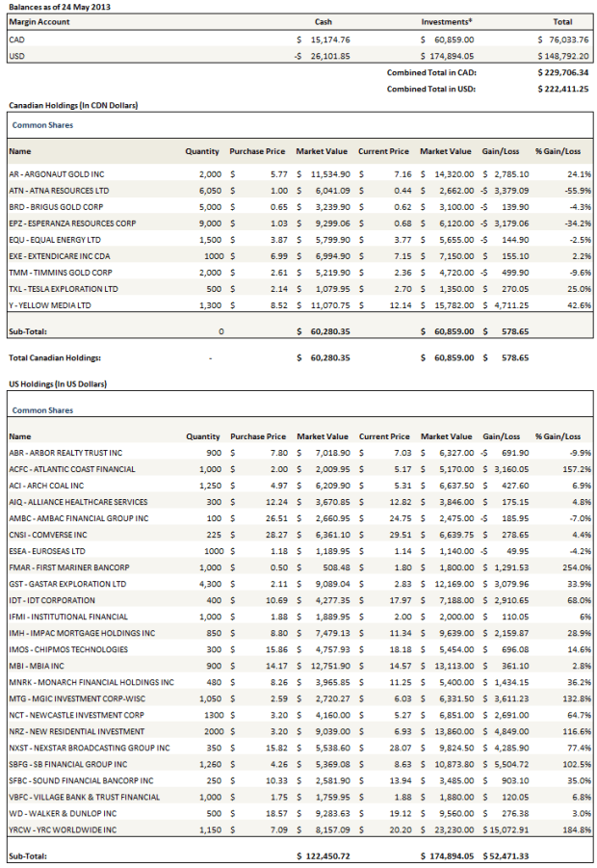Click the Investments* column header

coord(446,21)
